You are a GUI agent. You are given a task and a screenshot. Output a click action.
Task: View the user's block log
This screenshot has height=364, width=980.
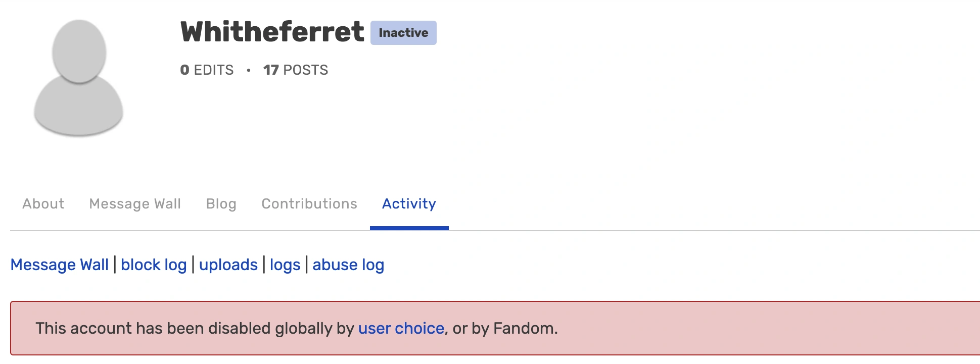(154, 265)
